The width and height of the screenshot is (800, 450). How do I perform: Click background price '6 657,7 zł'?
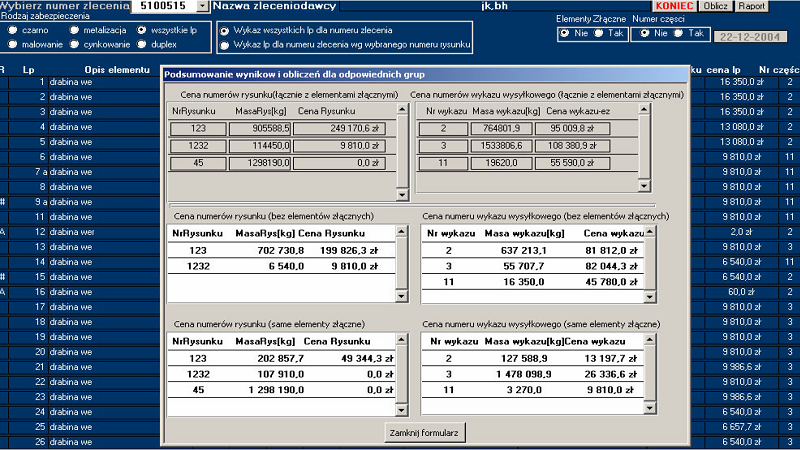(x=741, y=427)
